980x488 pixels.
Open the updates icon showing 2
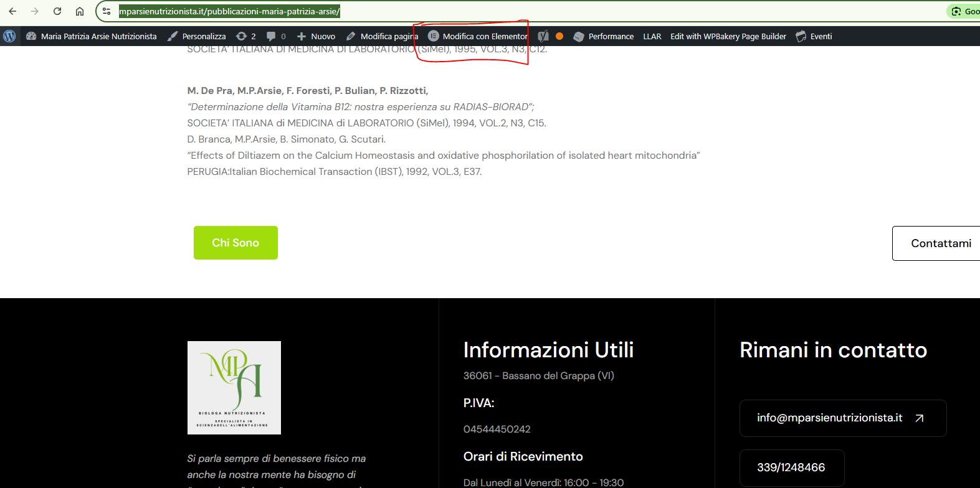click(246, 36)
